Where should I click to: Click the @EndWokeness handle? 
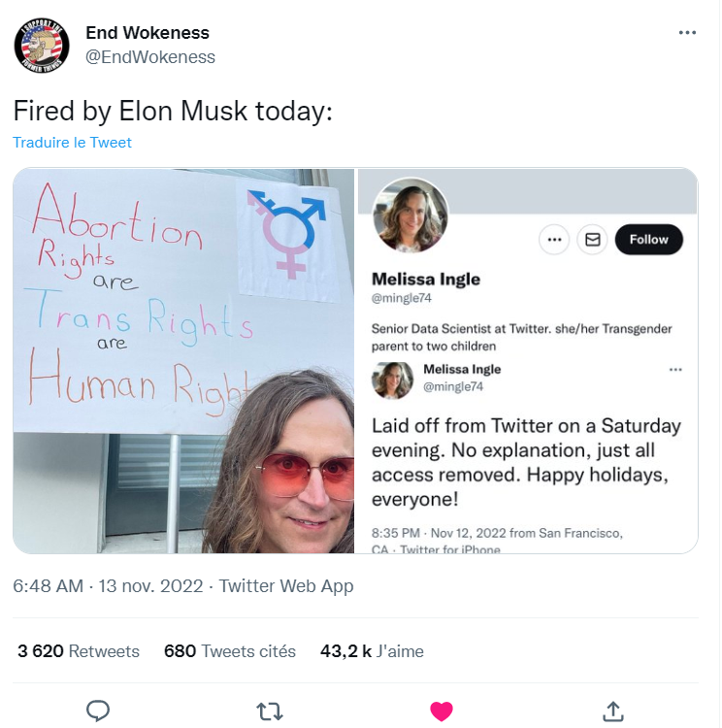pyautogui.click(x=150, y=57)
